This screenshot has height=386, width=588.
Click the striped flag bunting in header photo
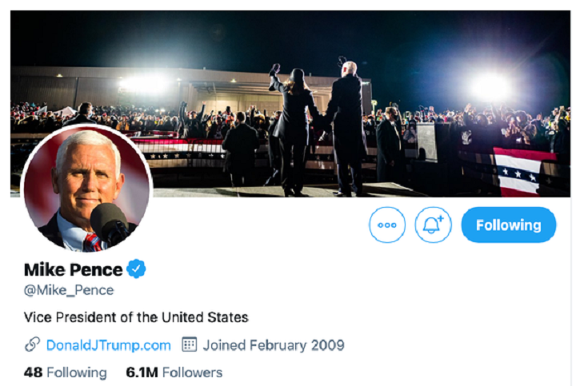[x=524, y=170]
